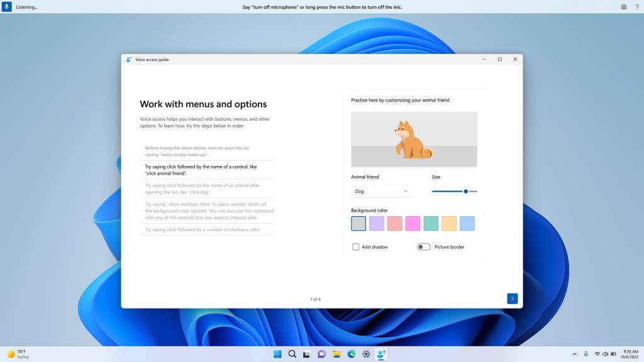Viewport: 644px width, 362px height.
Task: Select the Voice access guide title bar icon
Action: (x=128, y=59)
